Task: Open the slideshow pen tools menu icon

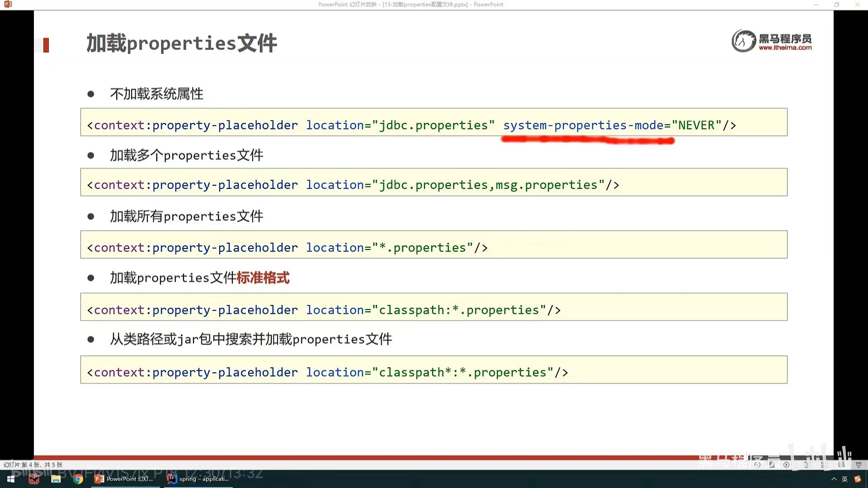Action: (x=772, y=465)
